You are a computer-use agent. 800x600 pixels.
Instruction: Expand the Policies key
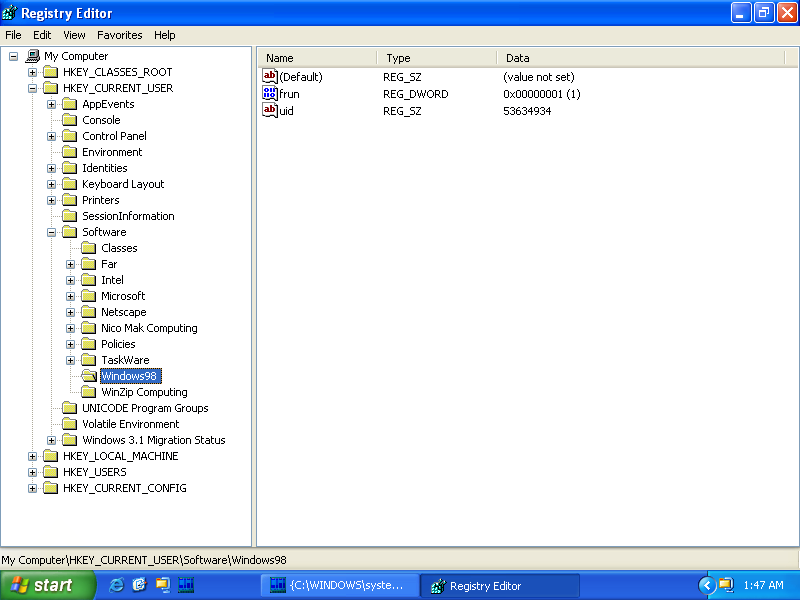(x=71, y=344)
